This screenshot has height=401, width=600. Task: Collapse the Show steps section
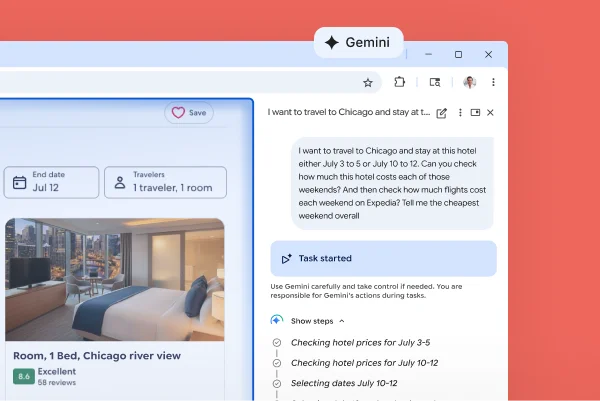318,321
